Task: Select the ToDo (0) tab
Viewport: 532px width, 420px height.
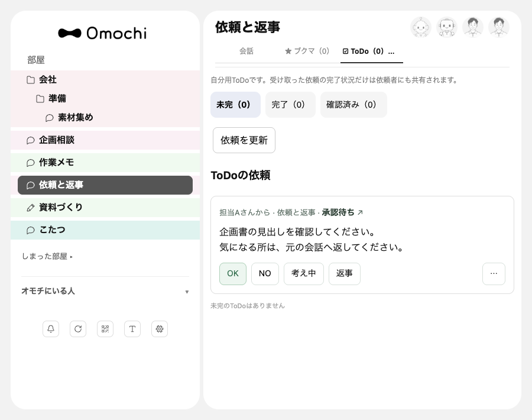Action: [372, 51]
